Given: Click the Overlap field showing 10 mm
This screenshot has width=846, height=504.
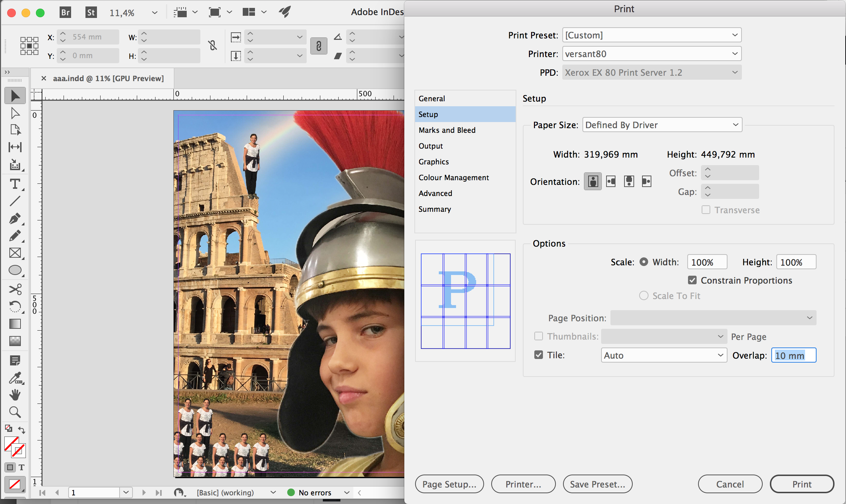Looking at the screenshot, I should 794,355.
